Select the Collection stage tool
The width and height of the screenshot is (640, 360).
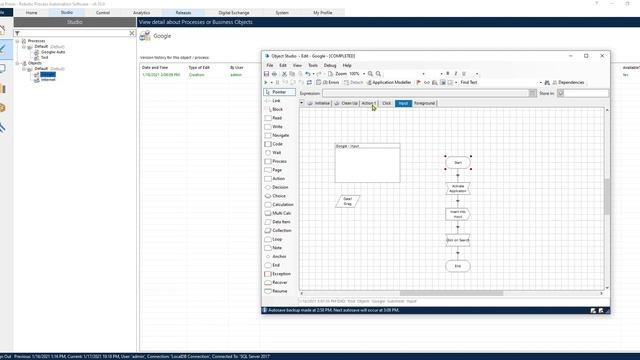click(x=278, y=231)
